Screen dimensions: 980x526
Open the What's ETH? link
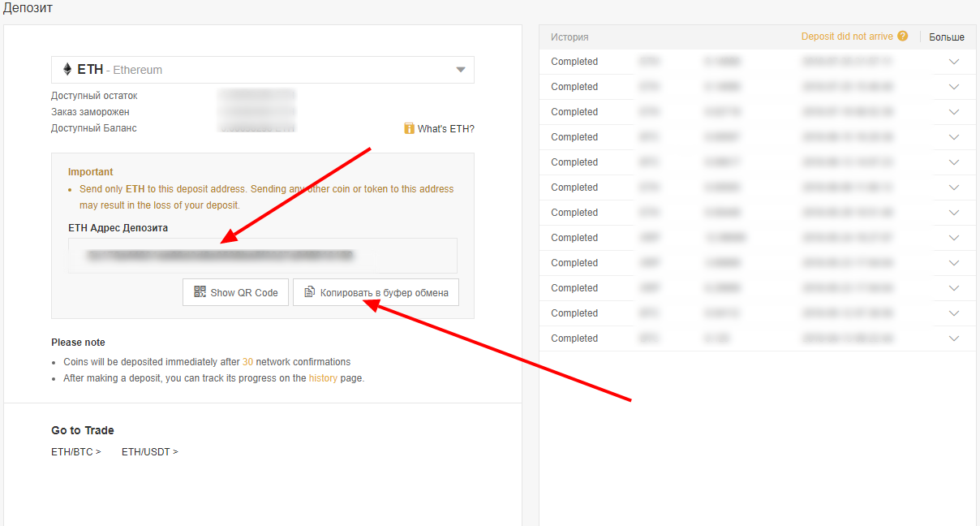(445, 128)
